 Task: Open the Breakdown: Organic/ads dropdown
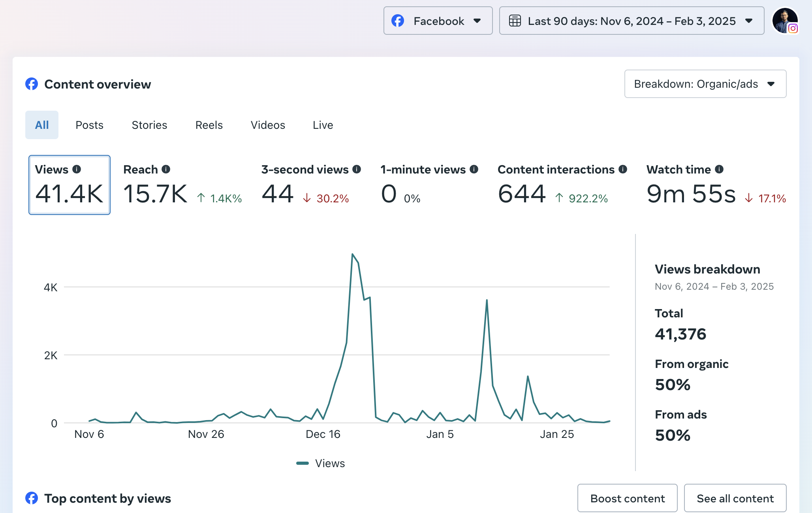tap(705, 84)
